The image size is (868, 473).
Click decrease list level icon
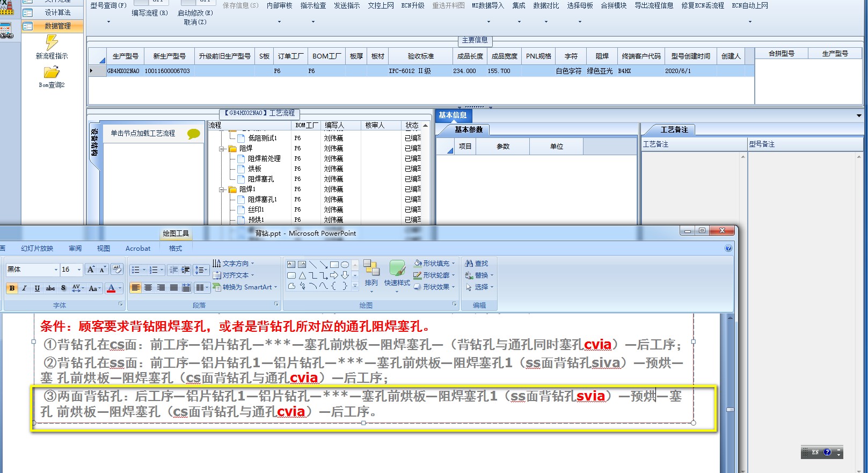click(173, 270)
